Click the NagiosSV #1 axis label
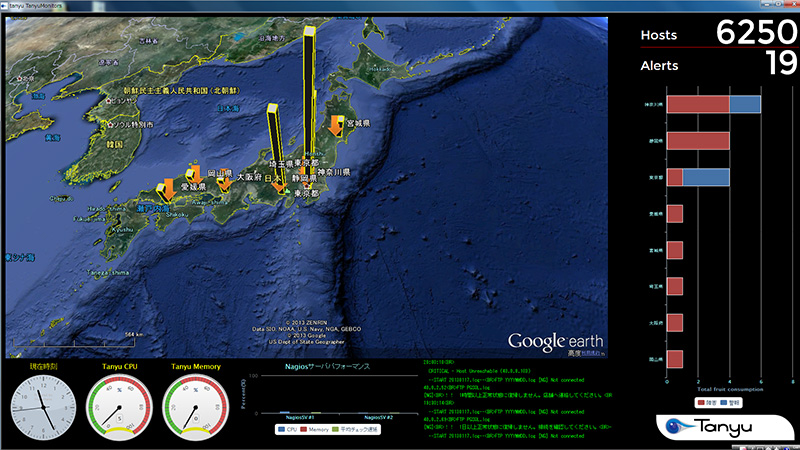 coord(300,417)
